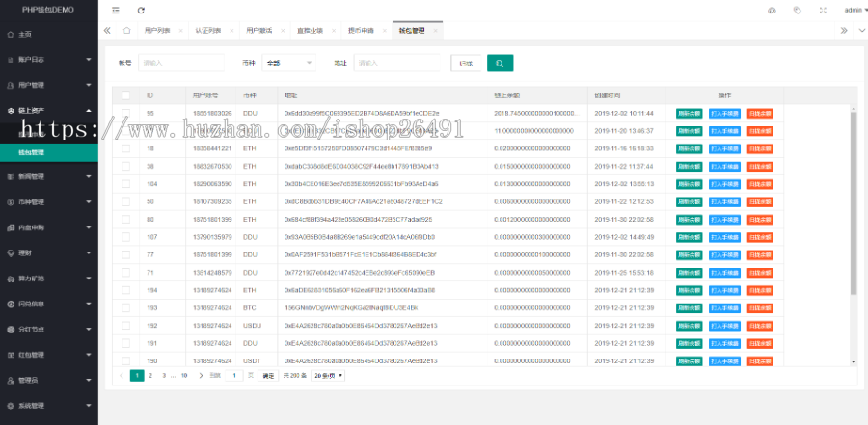The height and width of the screenshot is (425, 868).
Task: Check the row with ID 104
Action: click(126, 184)
